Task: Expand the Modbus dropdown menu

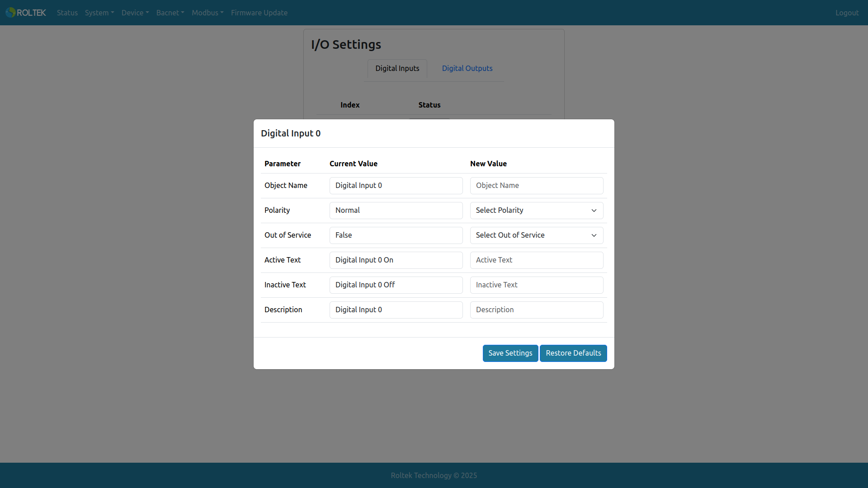Action: click(208, 13)
